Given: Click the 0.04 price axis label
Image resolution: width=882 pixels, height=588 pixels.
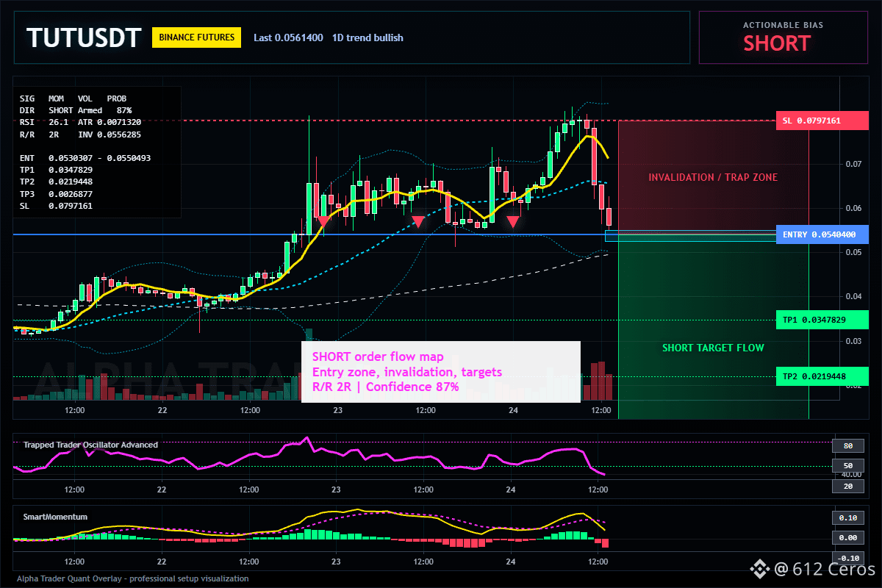Looking at the screenshot, I should point(853,296).
